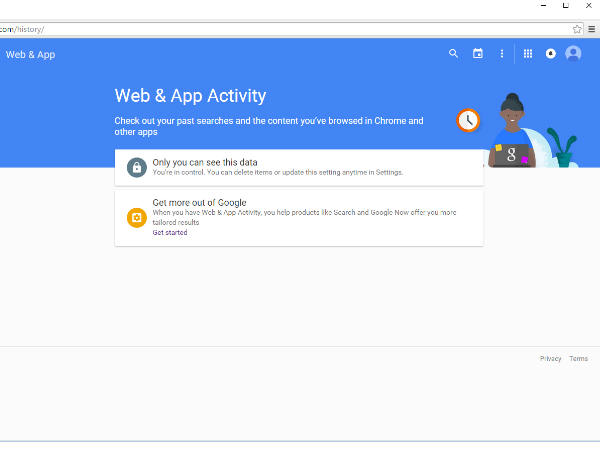Select the 'Only you can see this data' card

[299, 167]
